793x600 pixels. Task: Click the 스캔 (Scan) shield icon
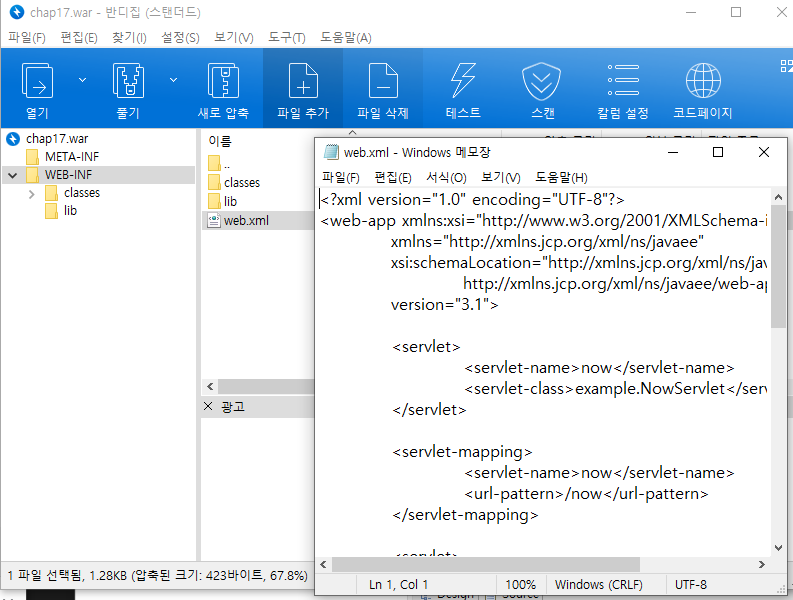coord(542,81)
